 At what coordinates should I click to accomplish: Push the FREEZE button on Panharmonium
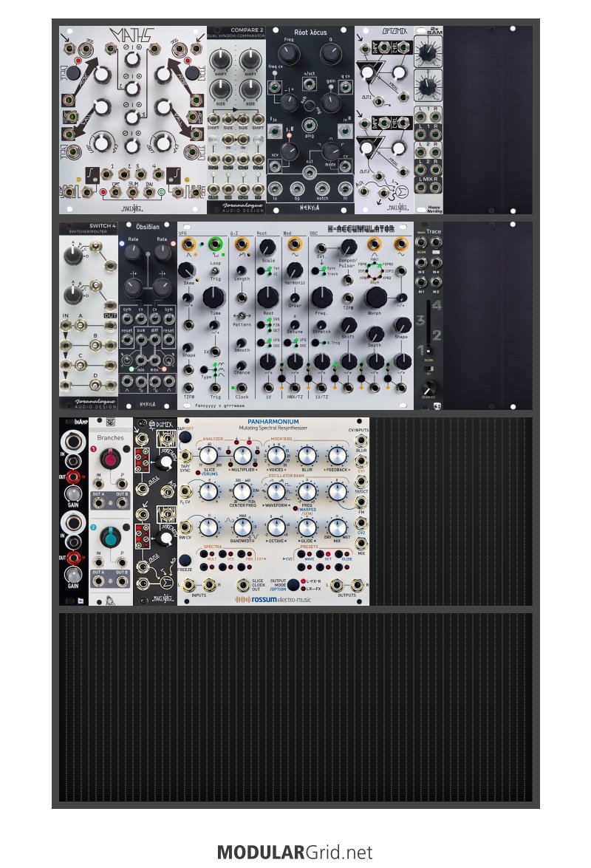(x=185, y=560)
